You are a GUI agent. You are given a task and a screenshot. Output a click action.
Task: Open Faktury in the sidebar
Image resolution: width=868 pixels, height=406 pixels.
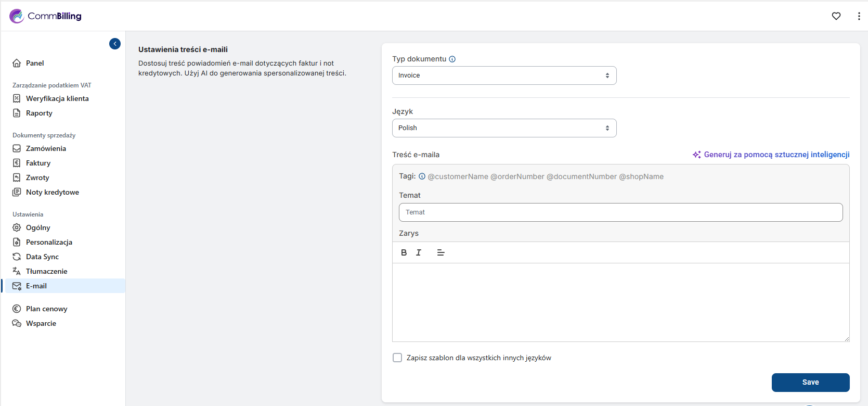click(38, 163)
